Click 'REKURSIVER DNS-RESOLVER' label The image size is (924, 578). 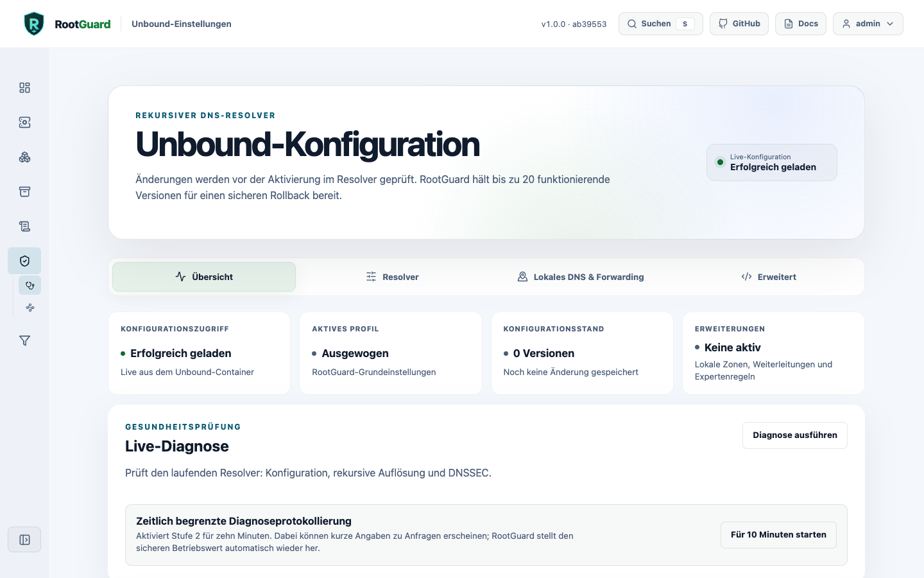[x=205, y=116]
